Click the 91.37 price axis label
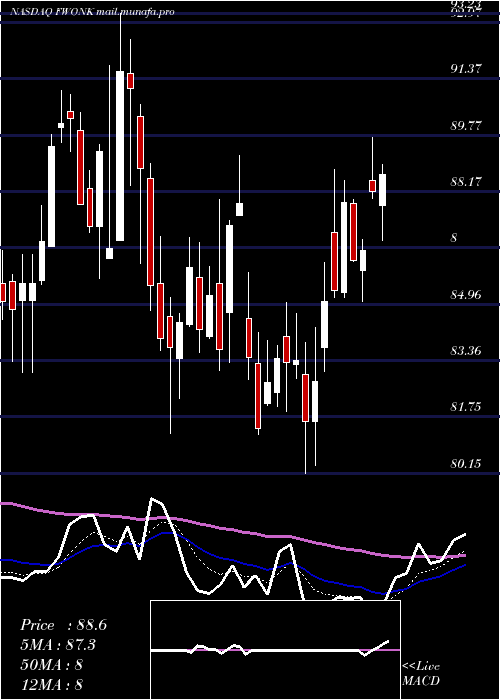This screenshot has width=500, height=700. coord(467,69)
